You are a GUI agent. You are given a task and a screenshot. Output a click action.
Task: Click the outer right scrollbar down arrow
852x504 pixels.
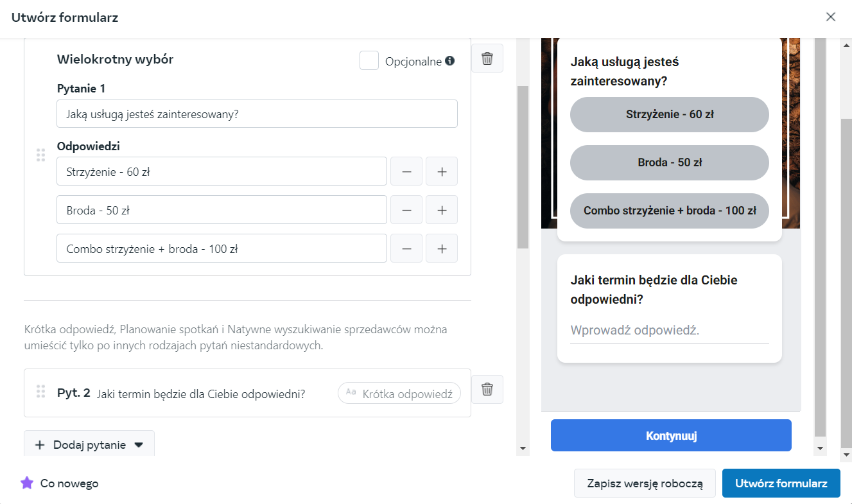pos(846,454)
